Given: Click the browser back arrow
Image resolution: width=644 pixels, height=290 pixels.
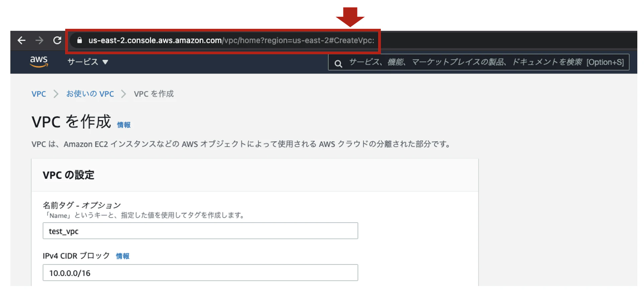Looking at the screenshot, I should tap(21, 41).
